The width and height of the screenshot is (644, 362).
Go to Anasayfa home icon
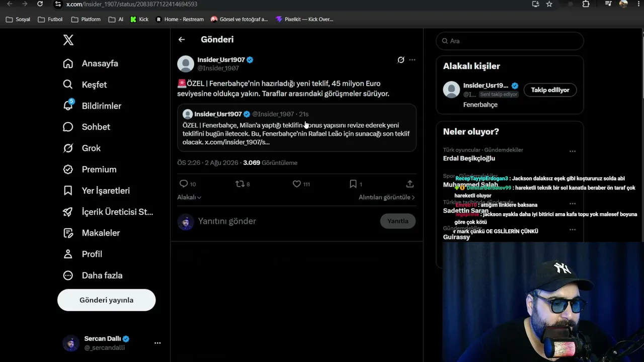coord(68,63)
